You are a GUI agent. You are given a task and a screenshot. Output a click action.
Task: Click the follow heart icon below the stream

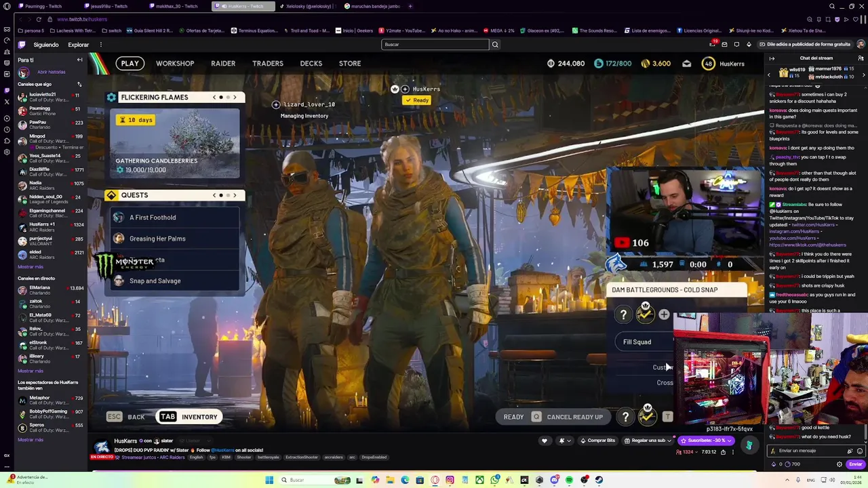[x=544, y=441]
